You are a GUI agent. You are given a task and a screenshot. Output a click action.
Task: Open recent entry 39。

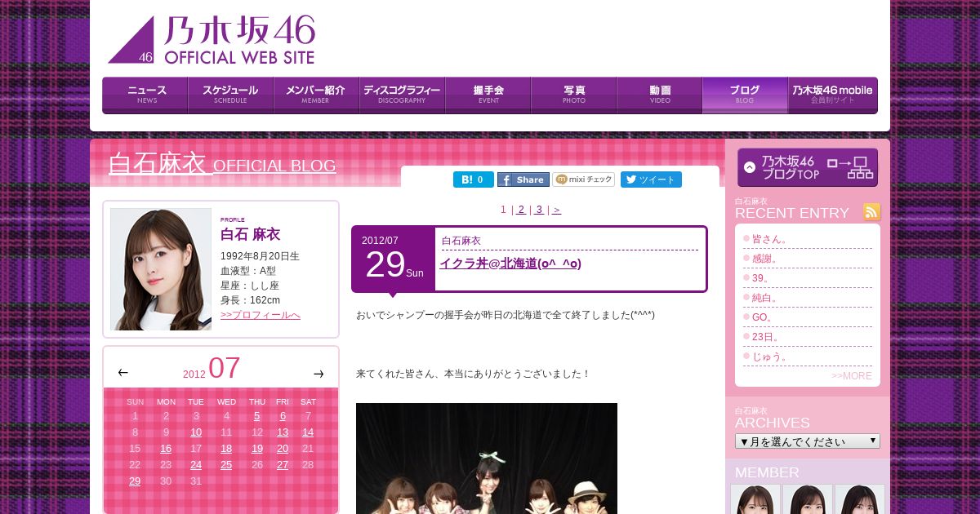tap(761, 278)
